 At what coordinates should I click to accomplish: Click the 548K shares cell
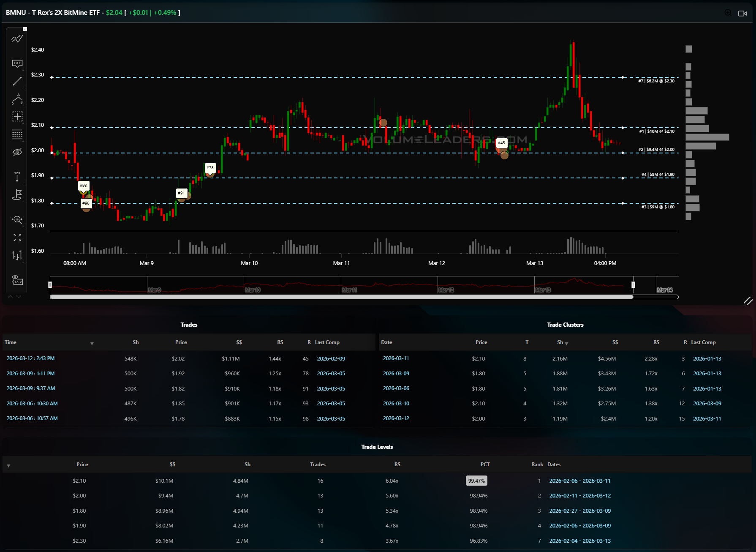click(x=131, y=359)
